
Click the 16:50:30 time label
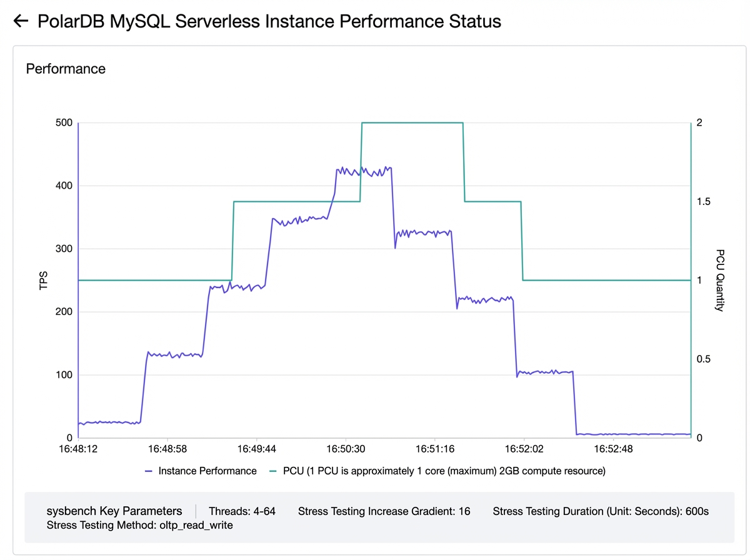(346, 449)
